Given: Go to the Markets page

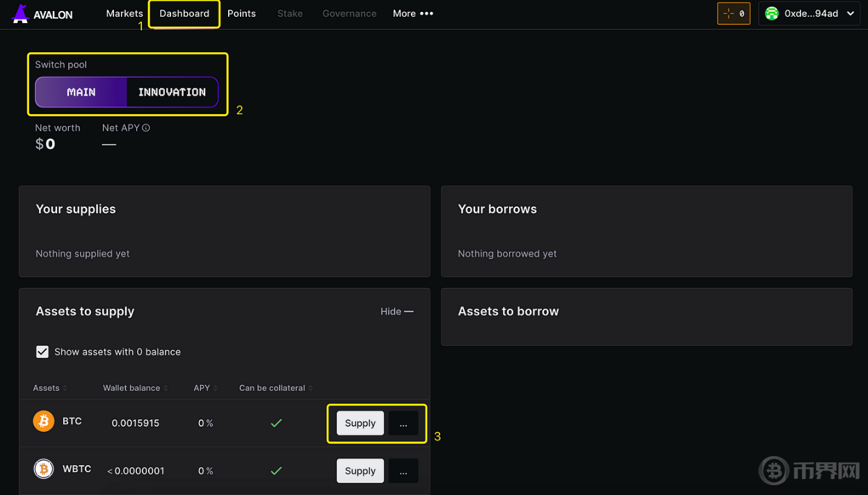Looking at the screenshot, I should tap(124, 13).
